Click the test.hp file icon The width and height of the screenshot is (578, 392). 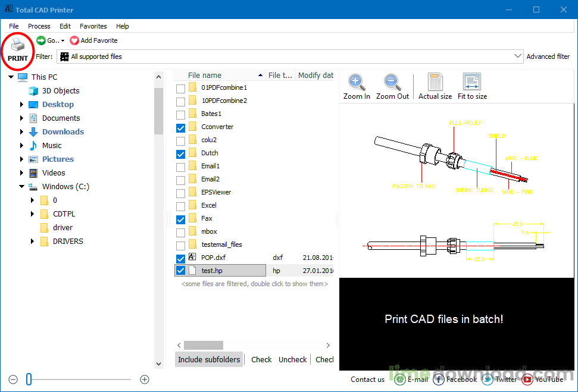point(192,270)
